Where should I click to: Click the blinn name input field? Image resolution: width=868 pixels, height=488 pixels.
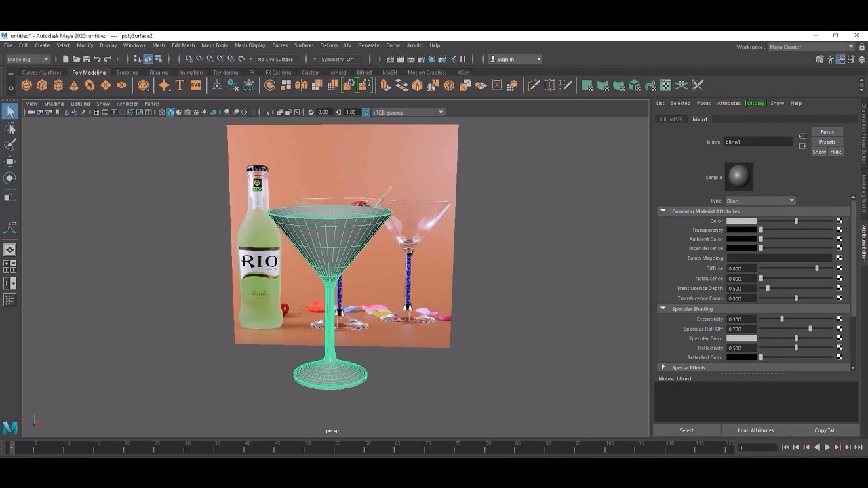click(758, 142)
